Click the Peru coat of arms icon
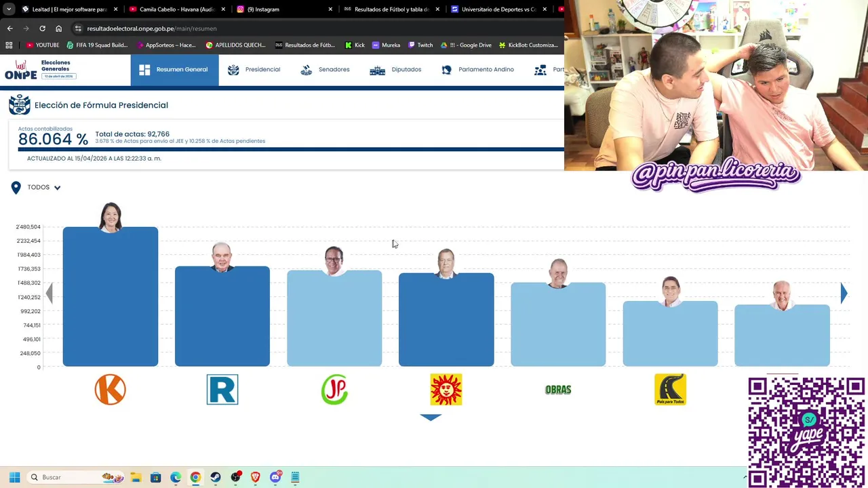868x488 pixels. coord(20,105)
